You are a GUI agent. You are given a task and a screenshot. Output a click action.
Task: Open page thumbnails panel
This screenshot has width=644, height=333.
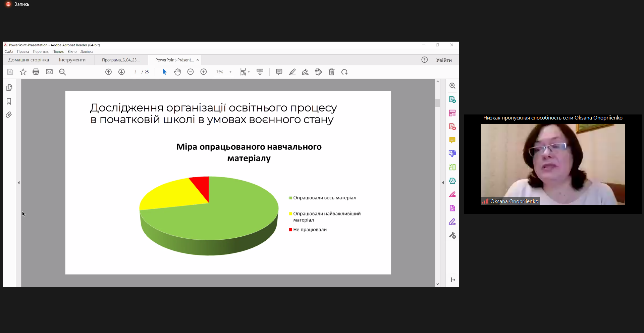(9, 88)
